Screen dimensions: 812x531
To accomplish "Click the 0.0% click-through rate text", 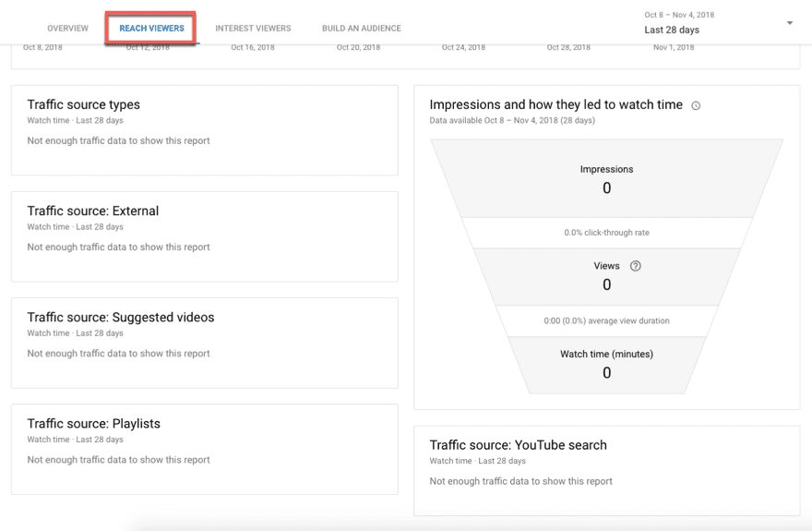I will tap(606, 233).
